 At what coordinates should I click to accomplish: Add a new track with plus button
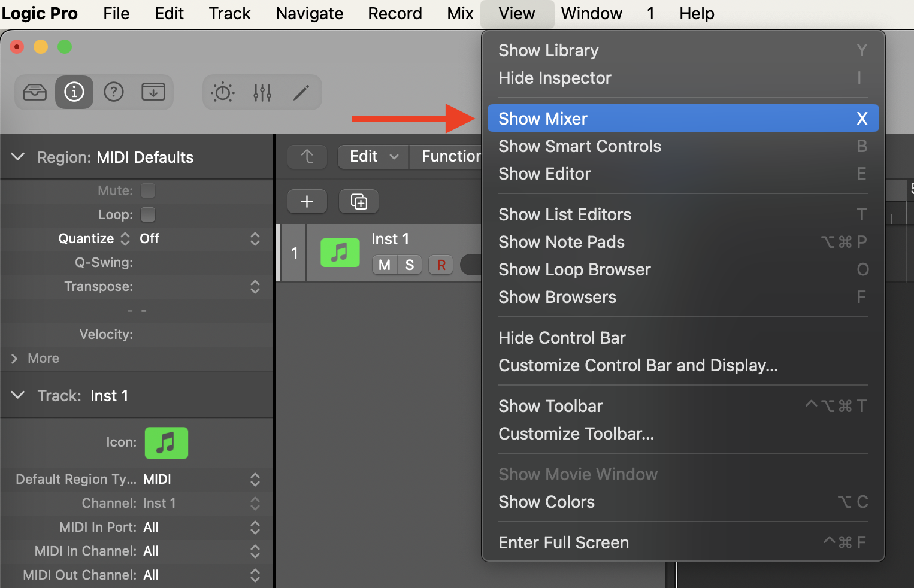pyautogui.click(x=307, y=202)
